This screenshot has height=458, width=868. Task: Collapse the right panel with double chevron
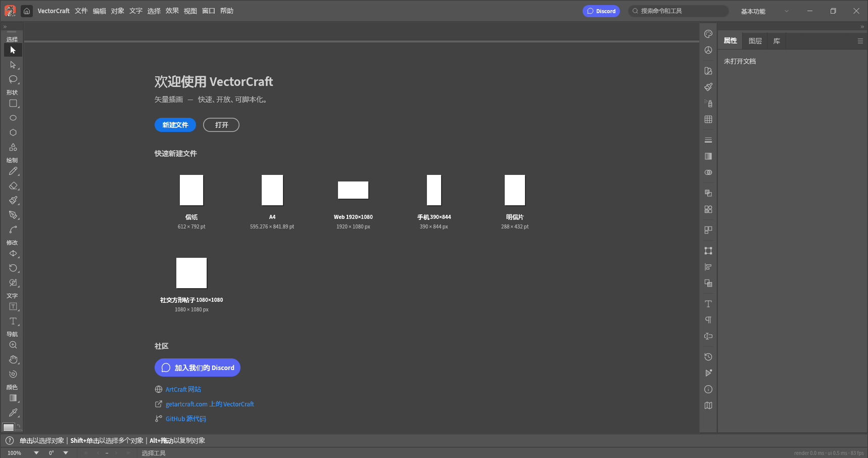[862, 27]
